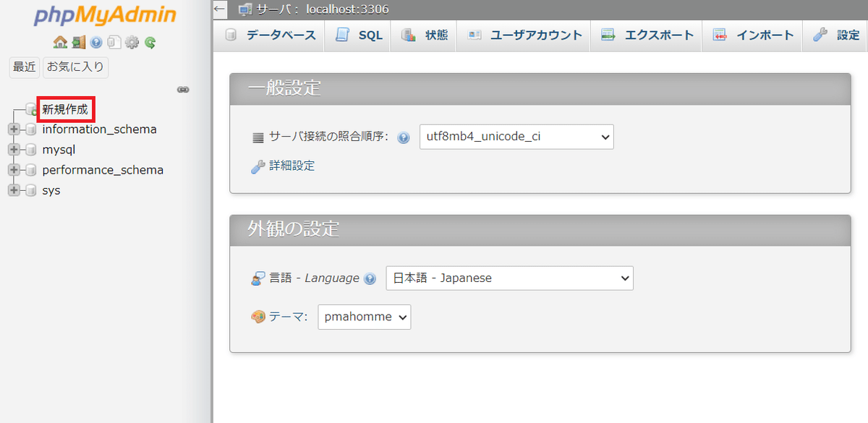Open the 設定 tab
Image resolution: width=868 pixels, height=423 pixels.
[836, 35]
